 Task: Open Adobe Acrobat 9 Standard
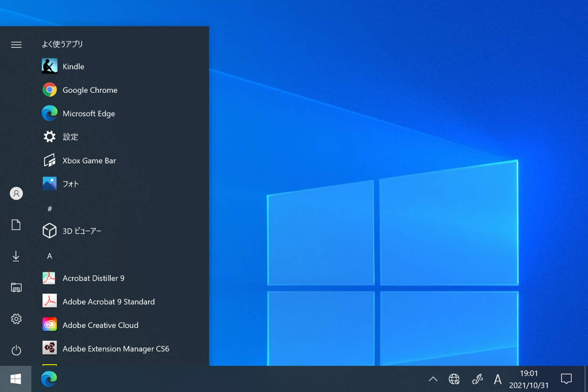click(108, 302)
